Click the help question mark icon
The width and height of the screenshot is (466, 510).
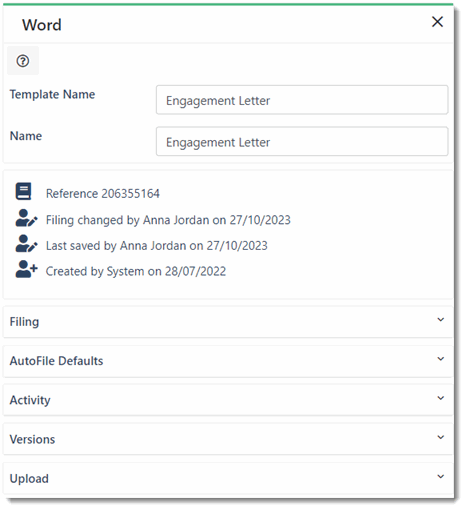pos(23,61)
